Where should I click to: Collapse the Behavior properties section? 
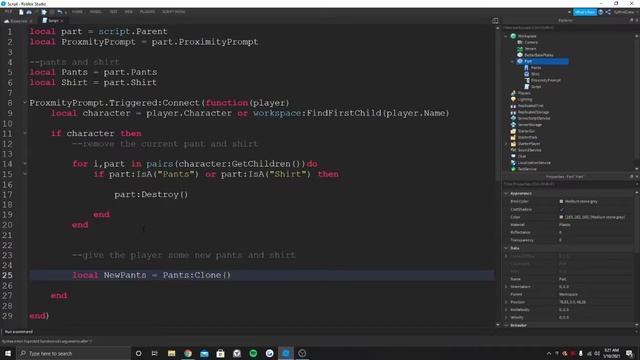coord(506,325)
